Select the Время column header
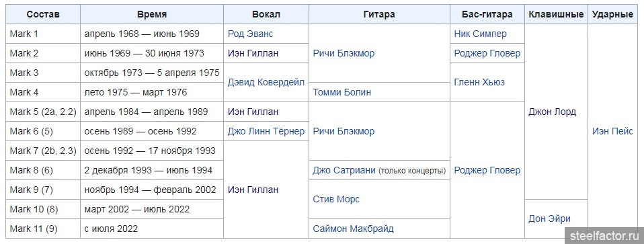 pyautogui.click(x=152, y=14)
